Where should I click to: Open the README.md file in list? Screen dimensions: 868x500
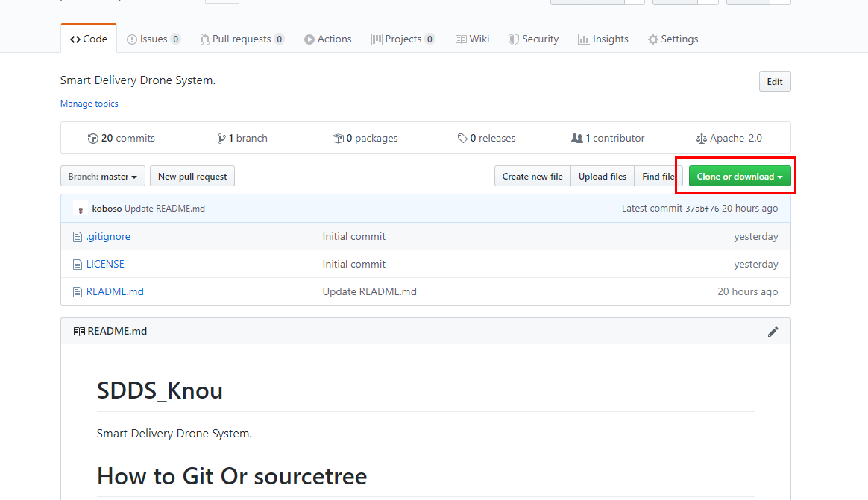click(x=115, y=291)
